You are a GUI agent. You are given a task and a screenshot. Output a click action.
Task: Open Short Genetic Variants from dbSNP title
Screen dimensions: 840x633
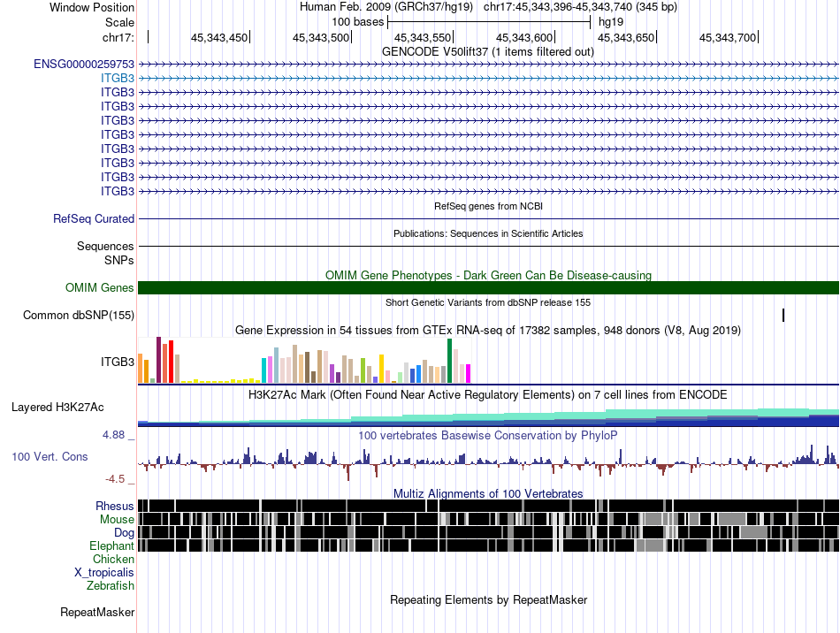(488, 302)
